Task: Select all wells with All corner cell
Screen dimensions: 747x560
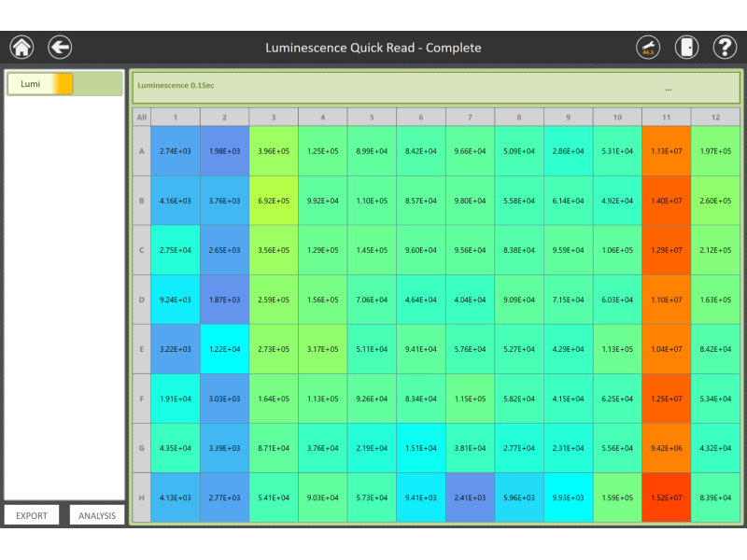Action: [x=142, y=118]
